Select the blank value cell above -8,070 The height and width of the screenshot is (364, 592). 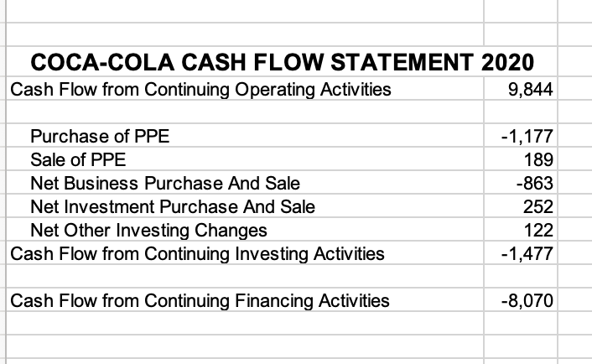click(x=521, y=276)
